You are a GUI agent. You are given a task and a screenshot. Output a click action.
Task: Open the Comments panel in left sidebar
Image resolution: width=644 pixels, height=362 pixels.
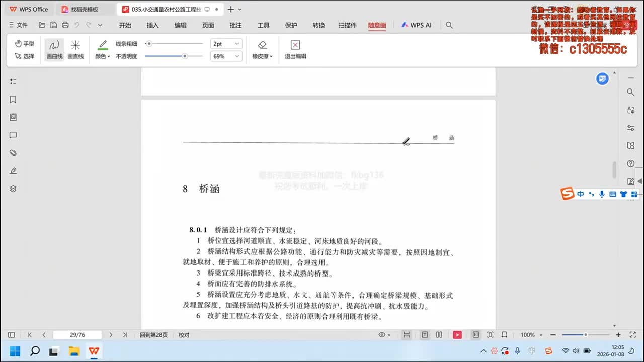[x=13, y=135]
